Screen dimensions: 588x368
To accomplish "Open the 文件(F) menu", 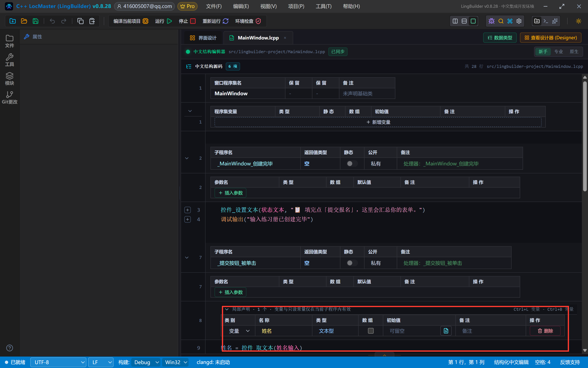I will [214, 6].
